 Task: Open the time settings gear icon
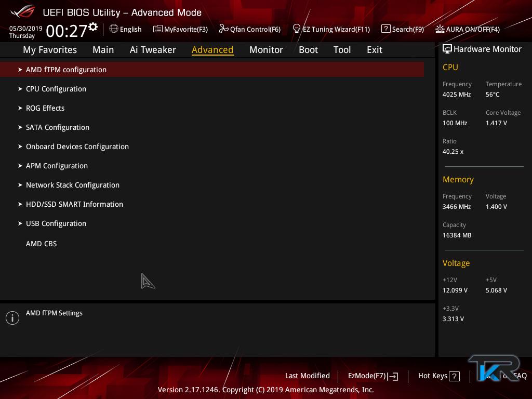click(x=93, y=26)
